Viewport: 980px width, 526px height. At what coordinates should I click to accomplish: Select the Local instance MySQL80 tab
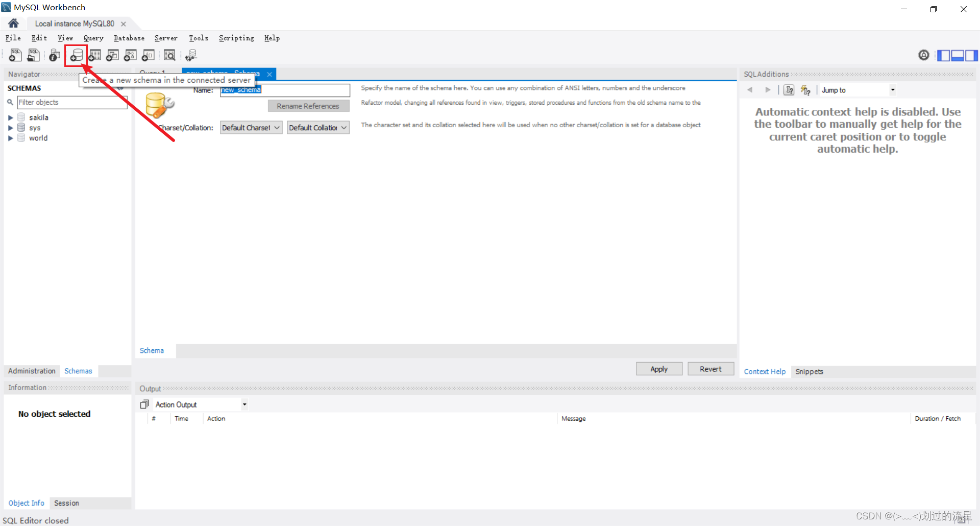coord(75,23)
